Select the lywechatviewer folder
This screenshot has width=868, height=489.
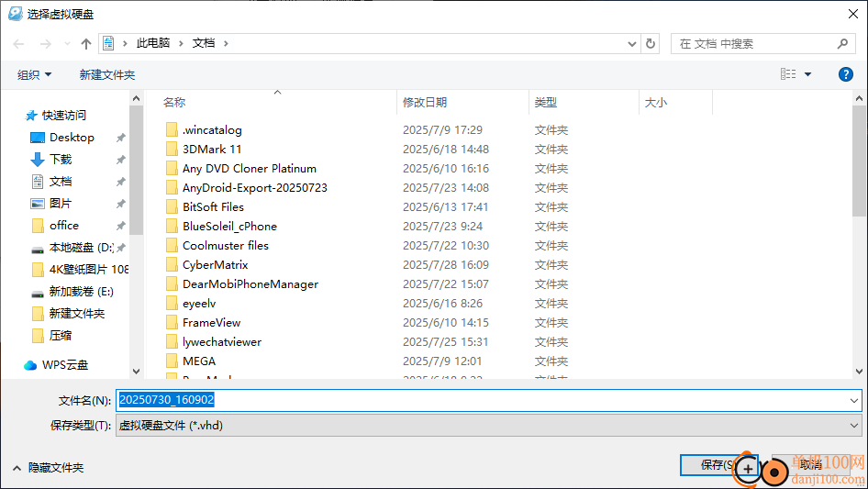click(x=222, y=342)
